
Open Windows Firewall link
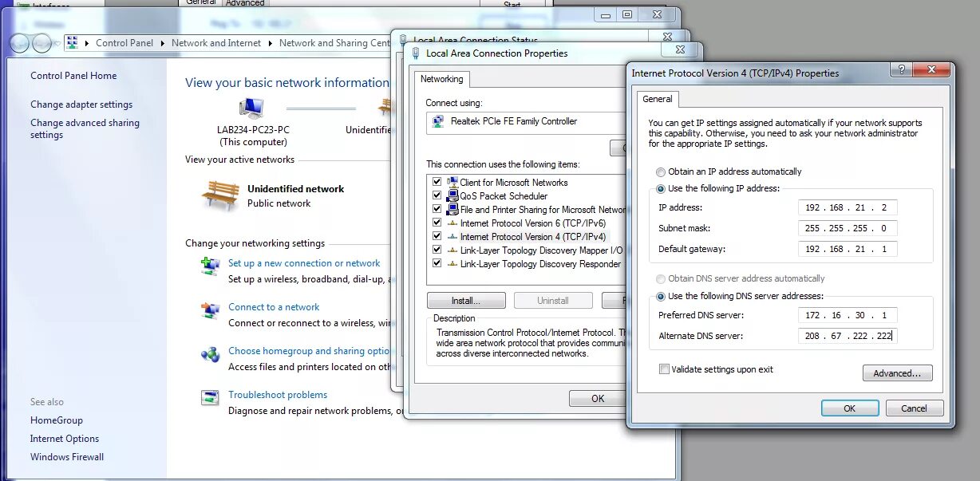[67, 457]
